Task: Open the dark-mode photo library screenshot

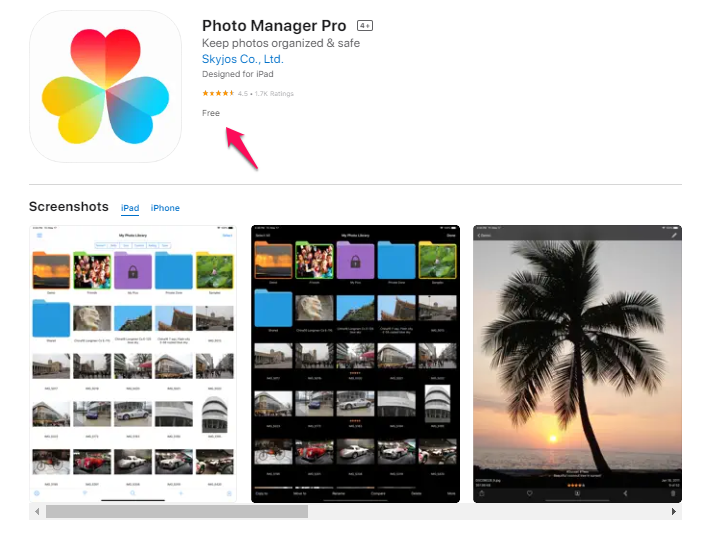Action: click(x=355, y=364)
